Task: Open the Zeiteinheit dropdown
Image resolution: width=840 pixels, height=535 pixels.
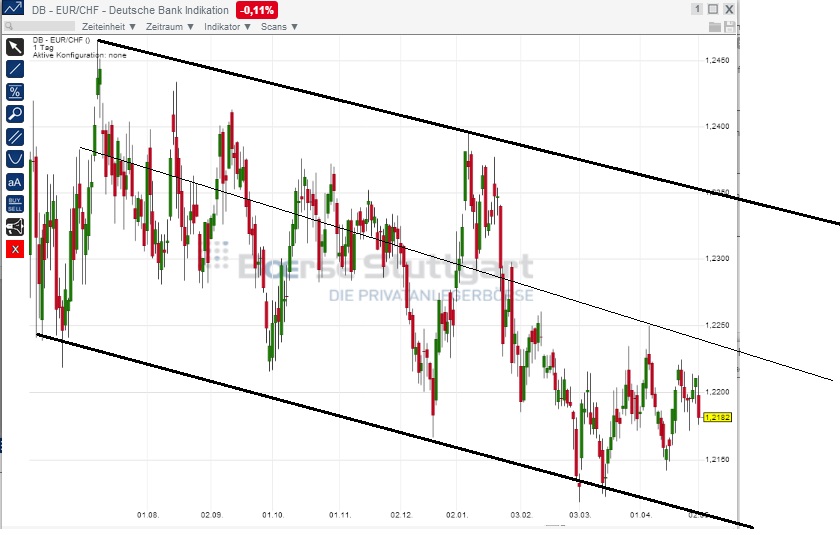Action: 109,27
